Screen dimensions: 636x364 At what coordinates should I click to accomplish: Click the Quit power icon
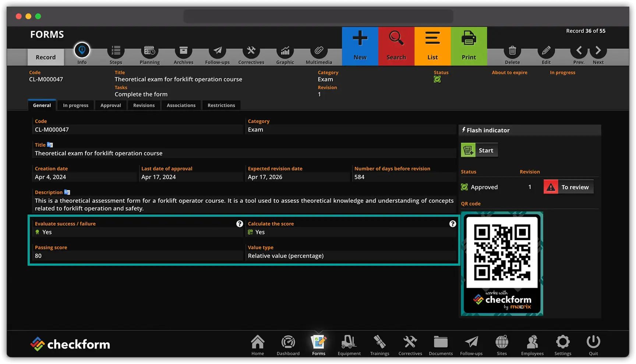(593, 345)
